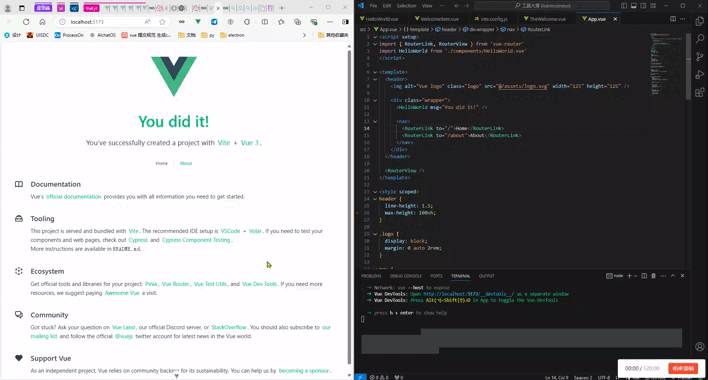
Task: Toggle browser sidebar button
Action: 345,22
